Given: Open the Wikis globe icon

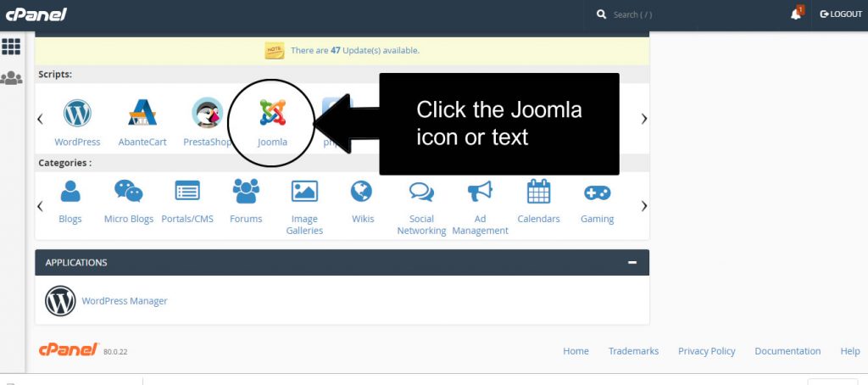Looking at the screenshot, I should click(x=361, y=191).
